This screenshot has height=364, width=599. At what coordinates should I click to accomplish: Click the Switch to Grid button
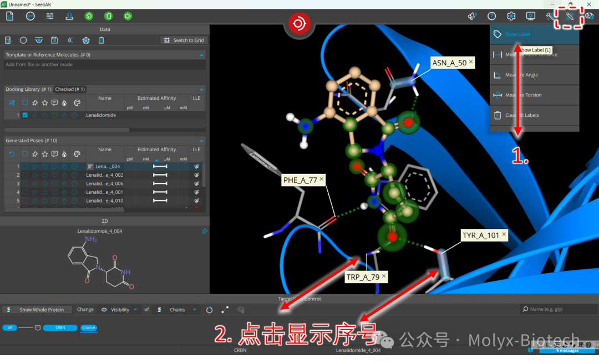184,40
